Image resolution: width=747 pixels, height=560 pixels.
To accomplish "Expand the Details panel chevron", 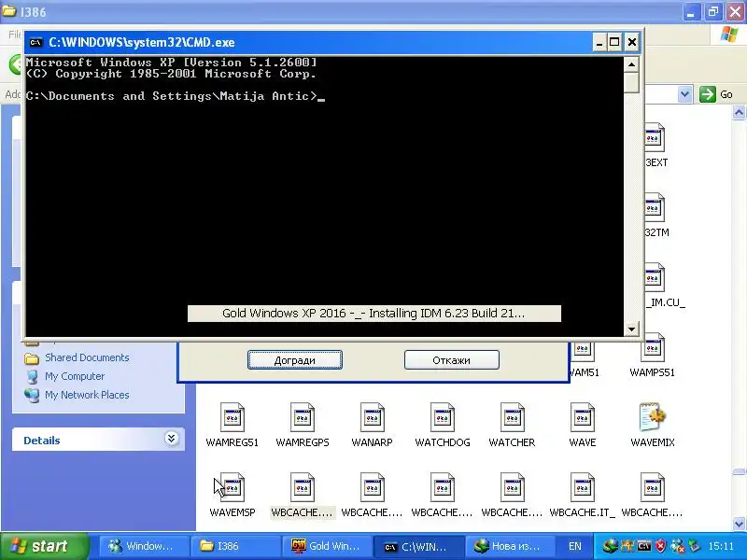I will coord(171,439).
